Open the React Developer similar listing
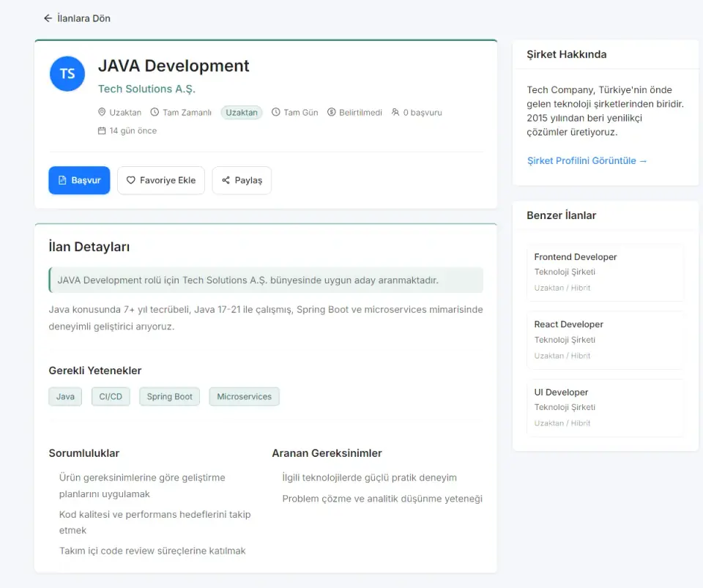703x588 pixels. pyautogui.click(x=606, y=340)
